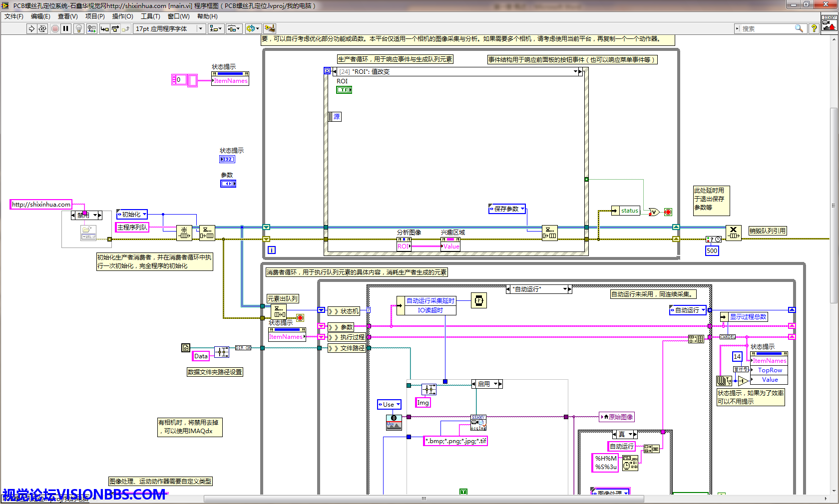
Task: Click the Step Into debugging icon
Action: (104, 29)
